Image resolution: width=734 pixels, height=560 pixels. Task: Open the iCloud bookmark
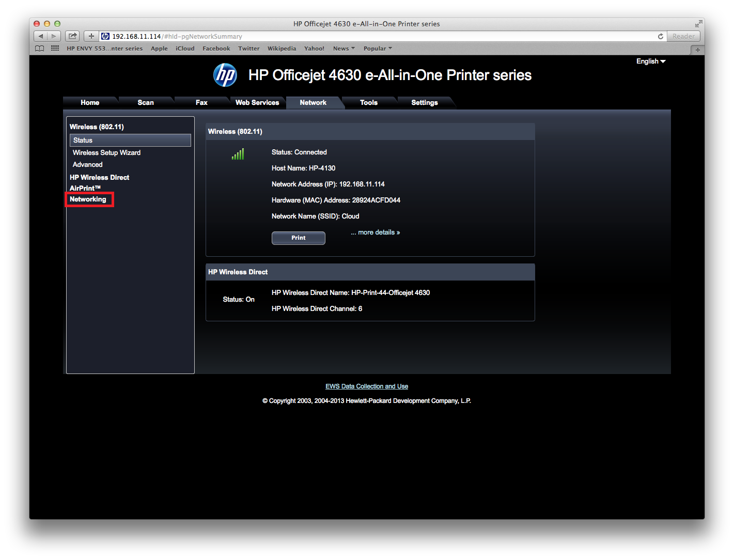click(x=185, y=49)
